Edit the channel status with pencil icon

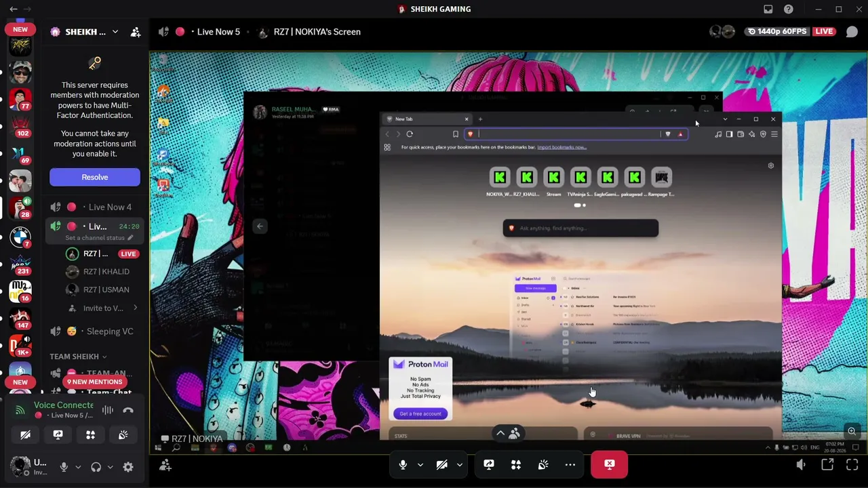click(x=130, y=238)
